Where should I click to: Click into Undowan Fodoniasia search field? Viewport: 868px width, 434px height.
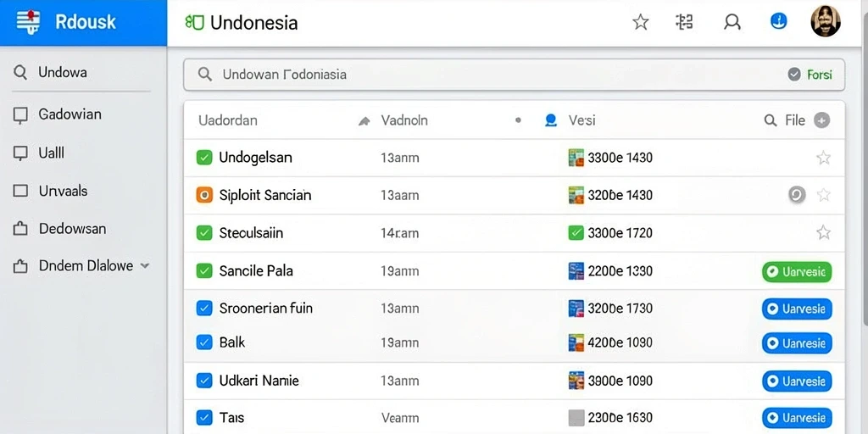click(514, 75)
